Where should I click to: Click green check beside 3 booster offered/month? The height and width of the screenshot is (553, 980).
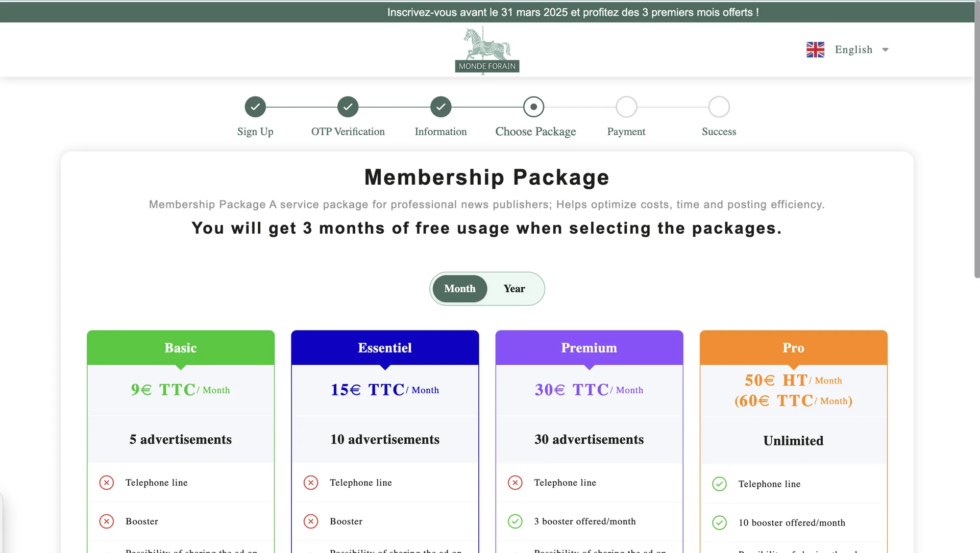(516, 521)
